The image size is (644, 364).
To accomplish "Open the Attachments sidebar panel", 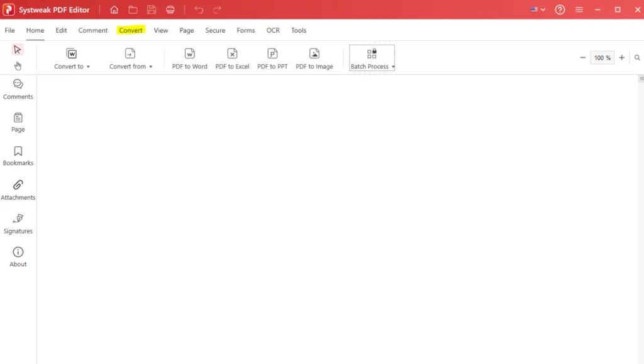I will [x=18, y=190].
